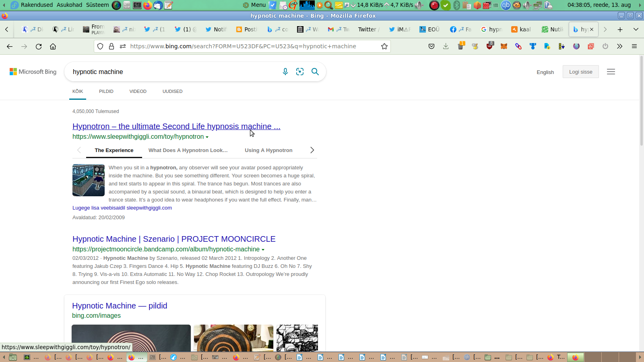Open the Firefox downloads panel
The image size is (644, 362).
click(446, 46)
